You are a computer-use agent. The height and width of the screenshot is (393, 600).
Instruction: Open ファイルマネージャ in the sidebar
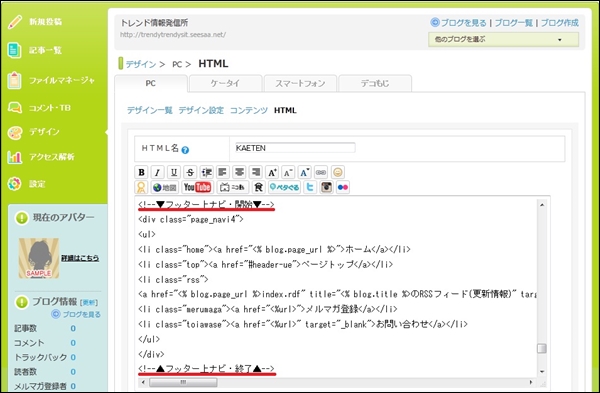point(61,80)
